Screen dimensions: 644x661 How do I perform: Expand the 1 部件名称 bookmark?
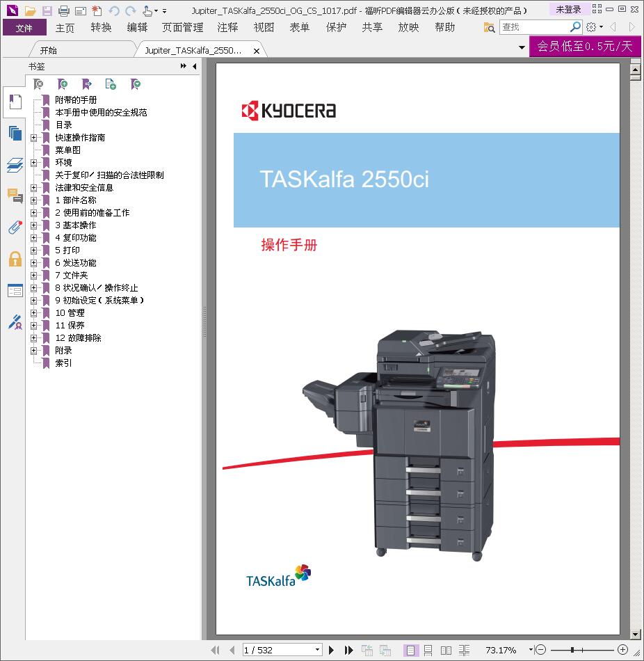[33, 200]
